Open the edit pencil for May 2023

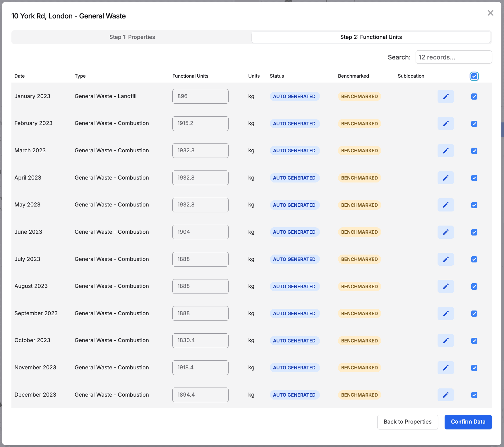[445, 205]
